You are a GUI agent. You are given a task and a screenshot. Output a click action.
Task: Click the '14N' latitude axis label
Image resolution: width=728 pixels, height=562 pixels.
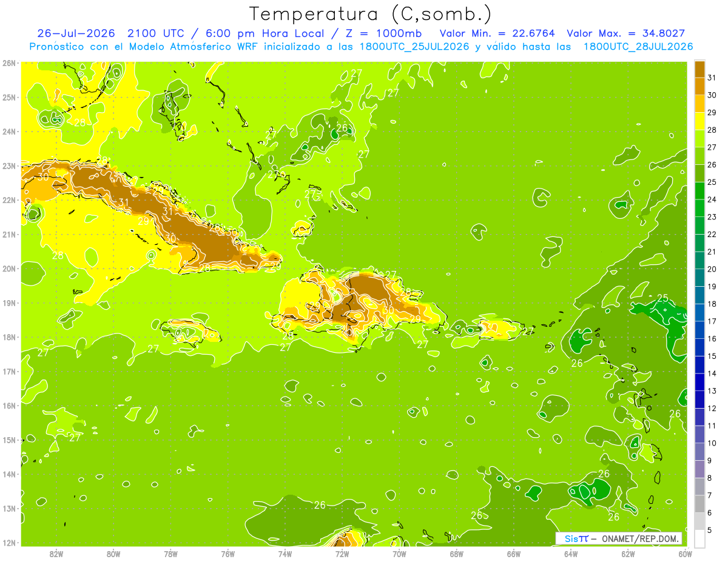9,474
